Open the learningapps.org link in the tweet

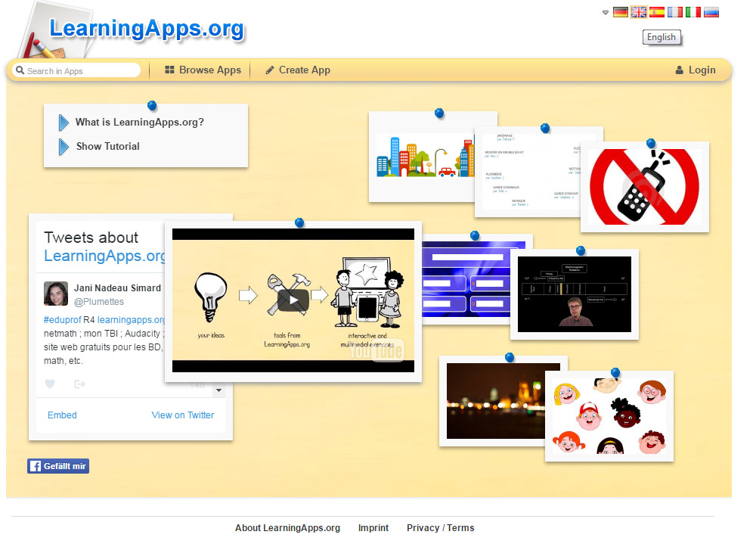[x=131, y=320]
